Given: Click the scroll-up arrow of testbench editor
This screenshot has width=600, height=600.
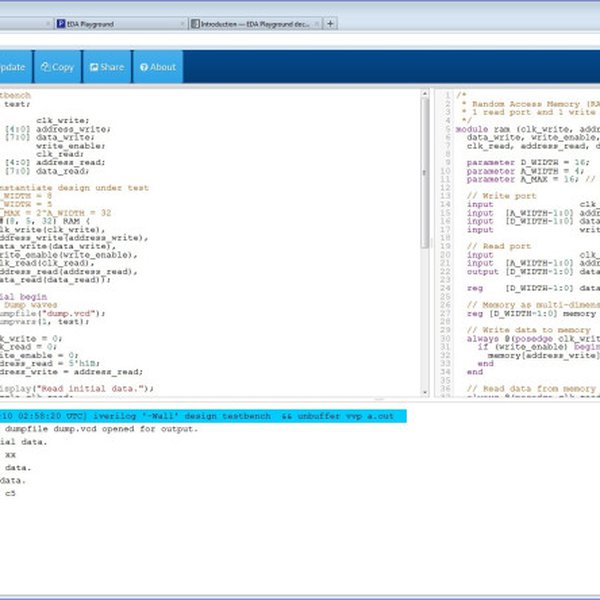Looking at the screenshot, I should (x=425, y=94).
